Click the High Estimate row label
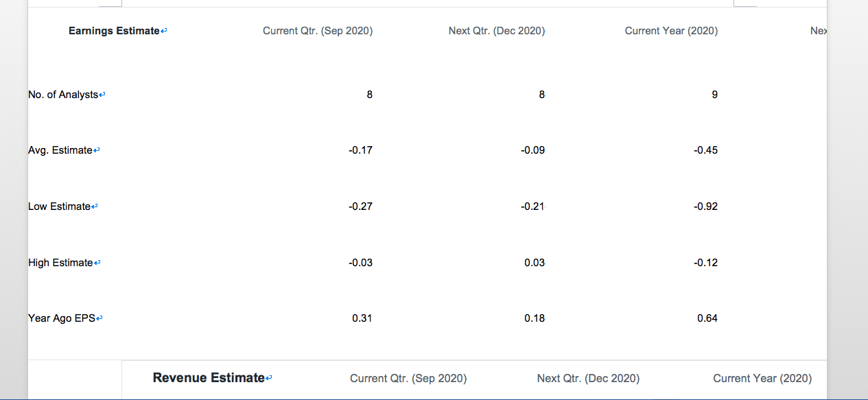Image resolution: width=868 pixels, height=400 pixels. coord(60,263)
